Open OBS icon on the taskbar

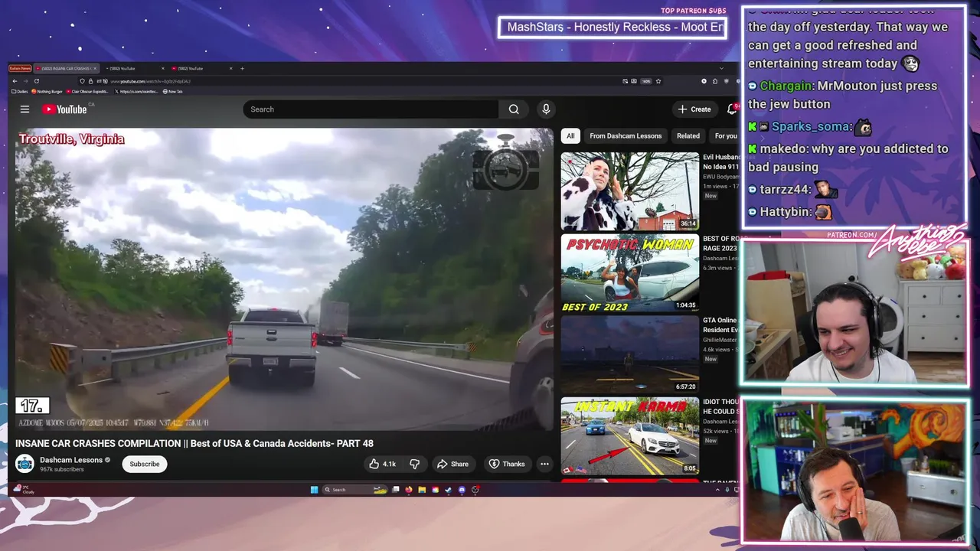pos(475,490)
